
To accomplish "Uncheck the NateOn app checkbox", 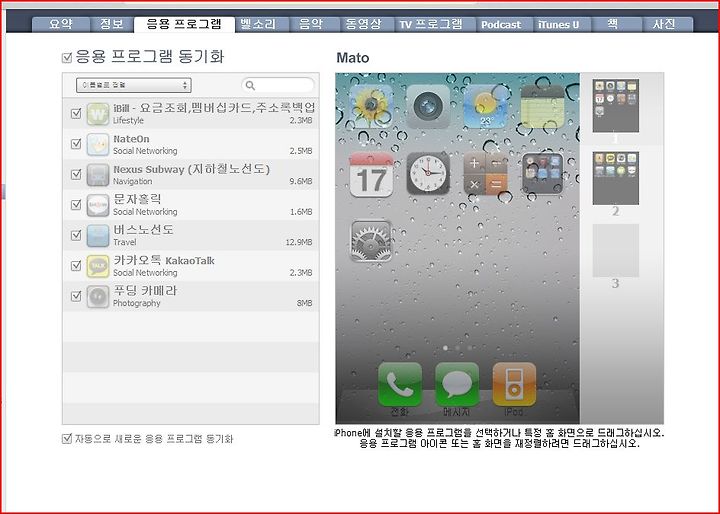I will pyautogui.click(x=76, y=144).
